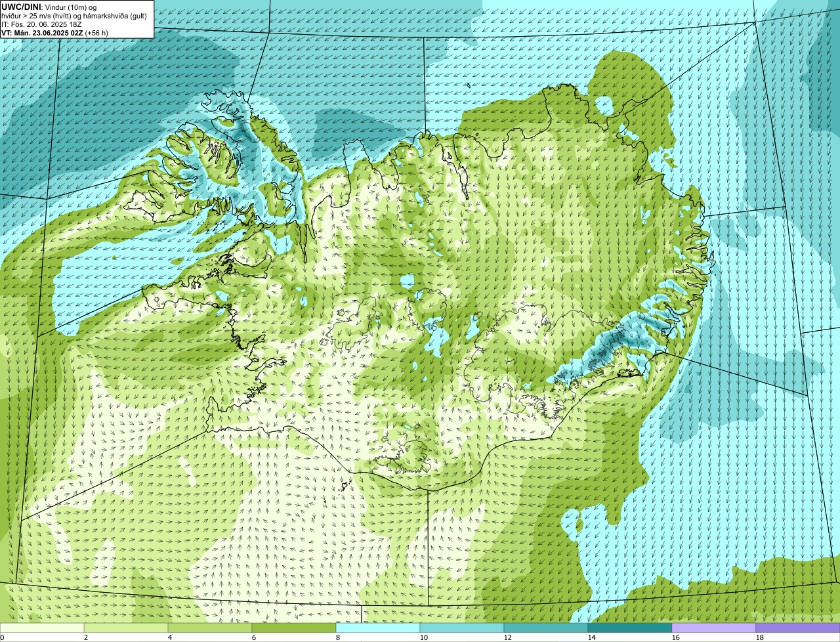
Task: Click the 6–8 m/s olive green legend swatch
Action: [x=294, y=628]
